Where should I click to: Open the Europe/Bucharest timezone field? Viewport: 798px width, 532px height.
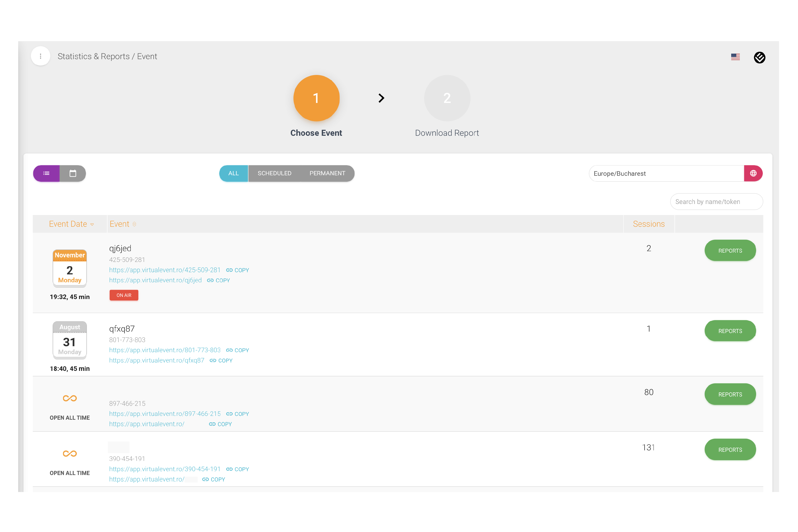pos(666,173)
